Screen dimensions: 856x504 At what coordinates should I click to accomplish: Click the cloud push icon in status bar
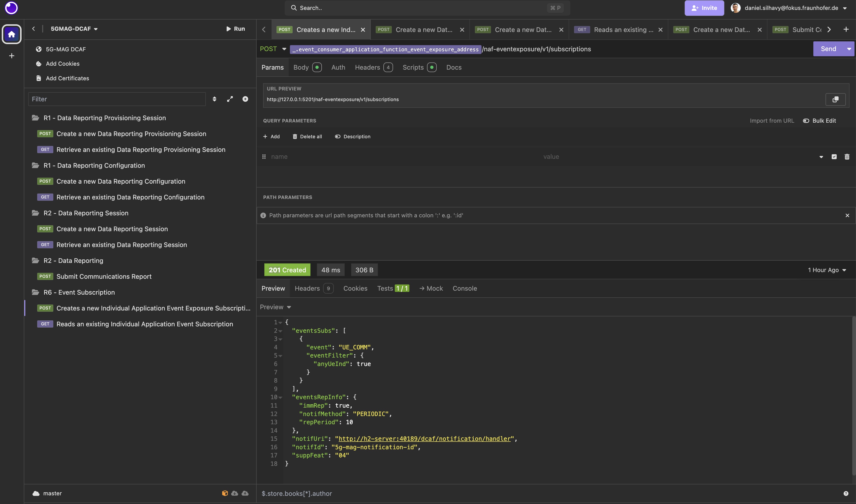(245, 493)
